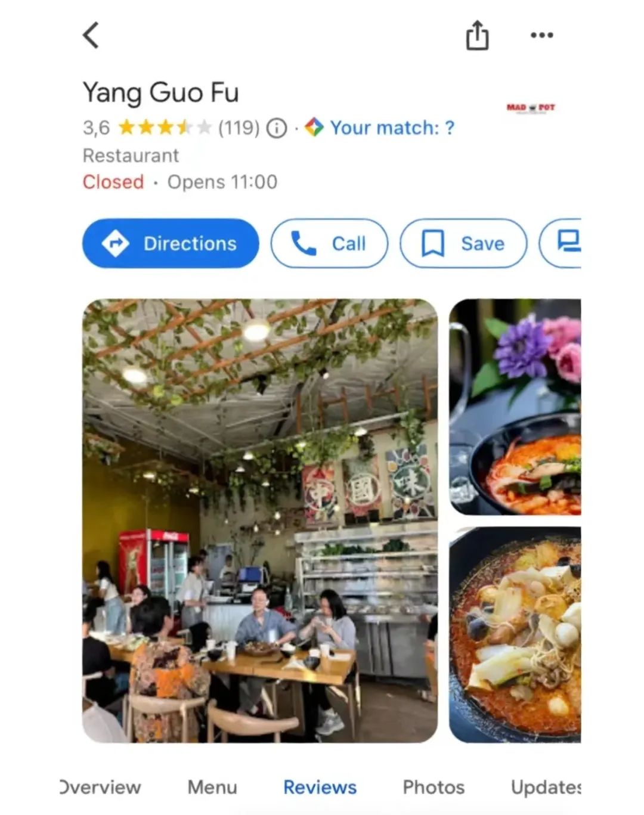Go to the Photos tab

tap(434, 787)
